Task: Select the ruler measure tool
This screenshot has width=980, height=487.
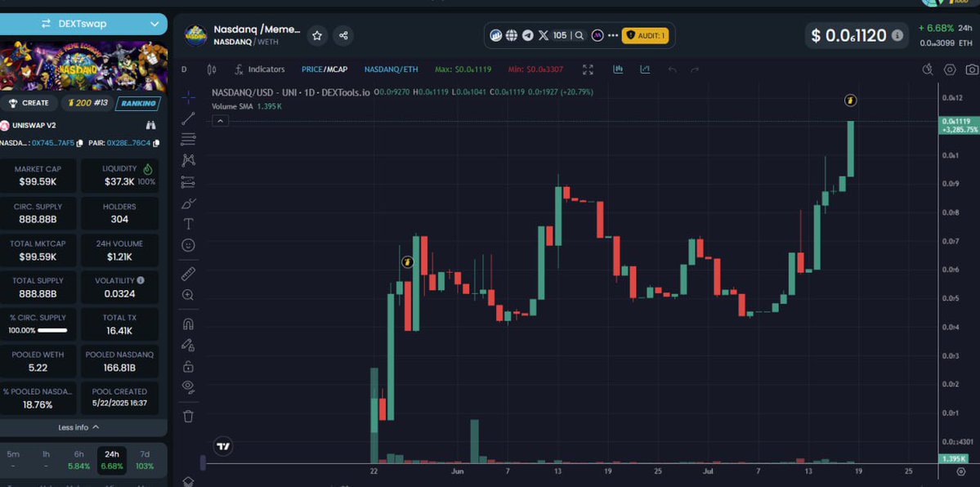Action: point(188,274)
